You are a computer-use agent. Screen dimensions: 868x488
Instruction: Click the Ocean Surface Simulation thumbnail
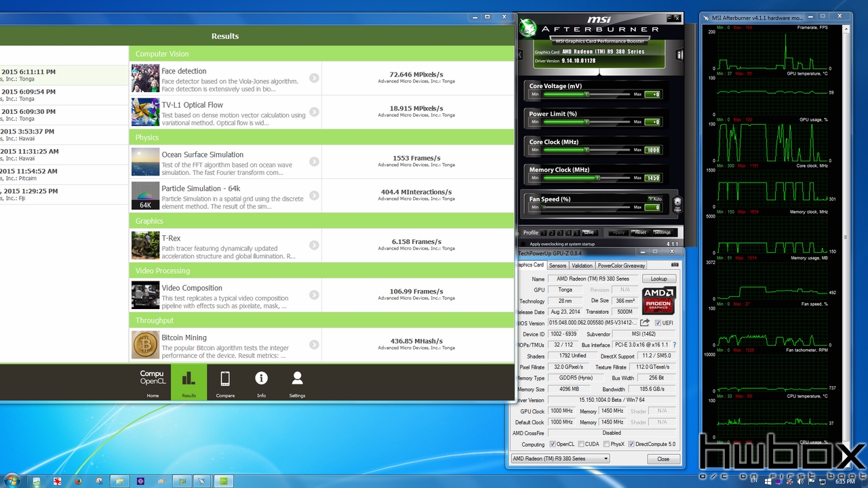(x=145, y=162)
